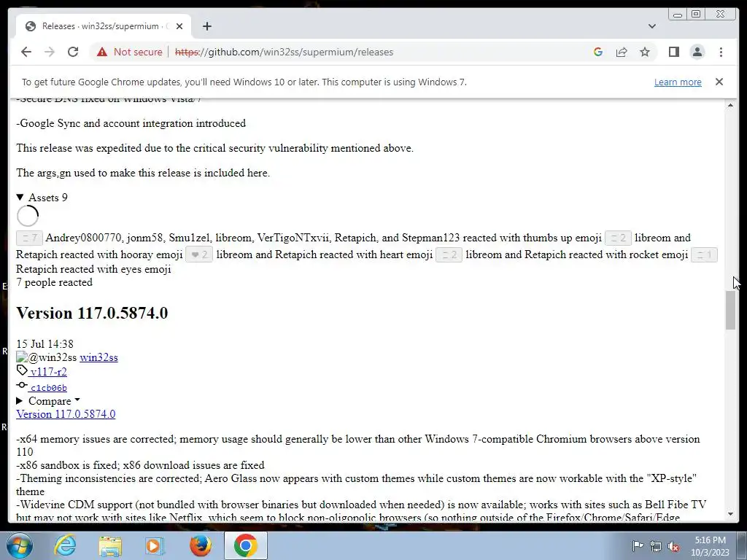Open the Windows Start menu
747x560 pixels.
coord(19,545)
